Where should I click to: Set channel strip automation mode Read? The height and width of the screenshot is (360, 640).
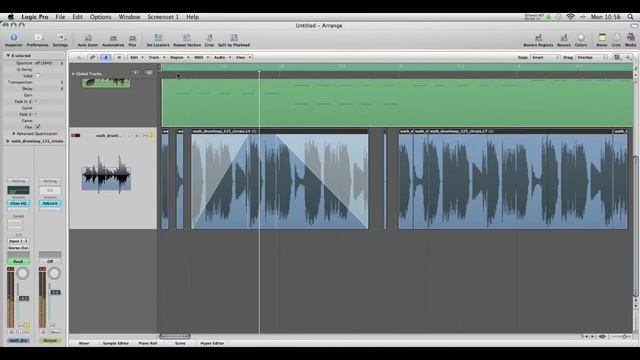coord(18,261)
